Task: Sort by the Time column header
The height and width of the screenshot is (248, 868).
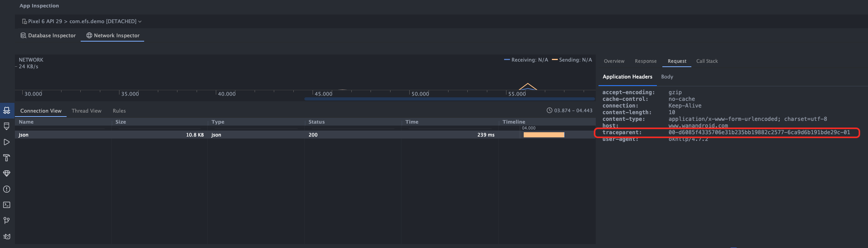Action: coord(450,122)
